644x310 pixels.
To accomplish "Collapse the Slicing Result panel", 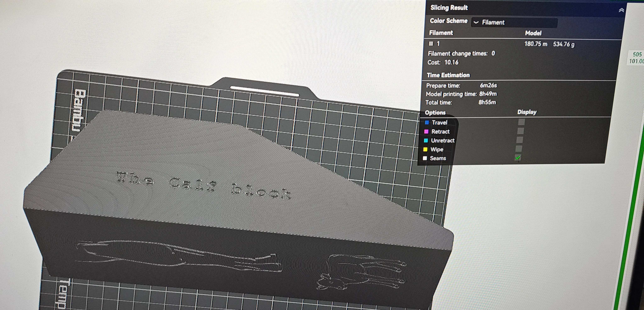I will pyautogui.click(x=621, y=10).
